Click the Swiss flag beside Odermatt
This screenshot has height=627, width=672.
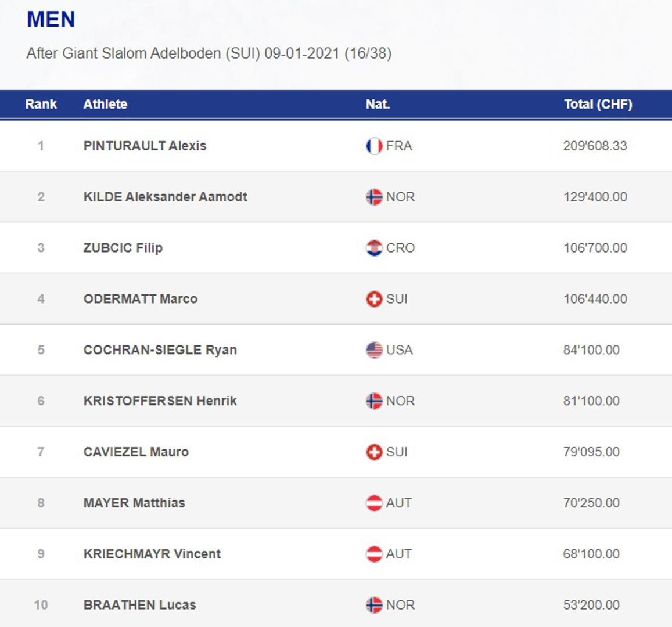374,299
